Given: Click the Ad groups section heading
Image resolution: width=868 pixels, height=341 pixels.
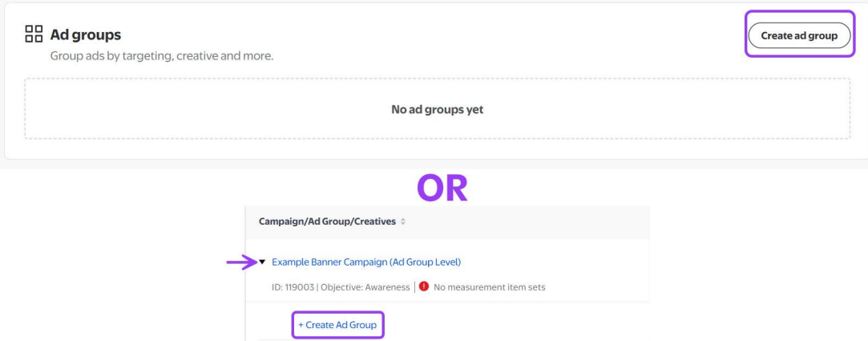Looking at the screenshot, I should tap(86, 36).
